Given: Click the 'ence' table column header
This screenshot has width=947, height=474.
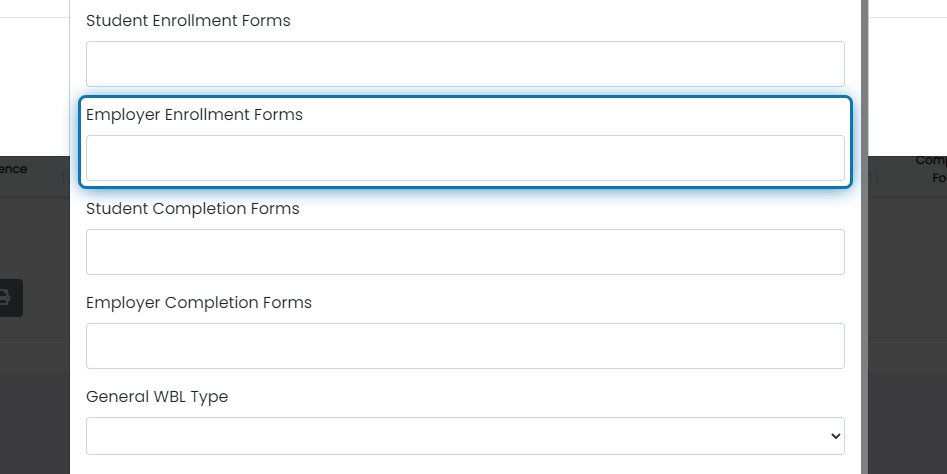Looking at the screenshot, I should (13, 169).
